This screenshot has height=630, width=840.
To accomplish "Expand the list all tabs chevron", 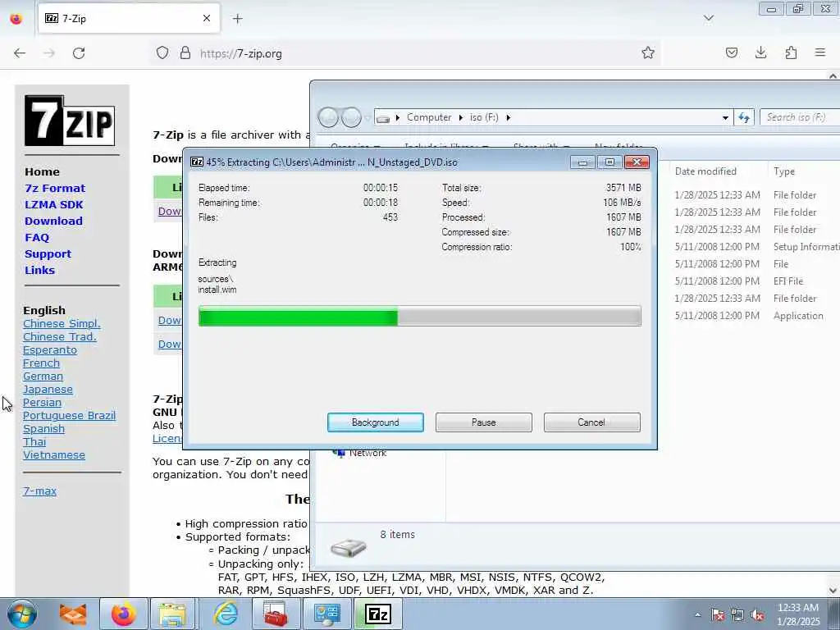I will coord(709,18).
